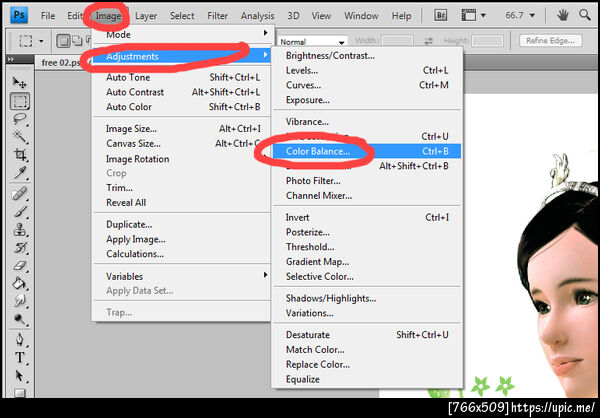
Task: Select the Eraser tool
Action: 19,266
